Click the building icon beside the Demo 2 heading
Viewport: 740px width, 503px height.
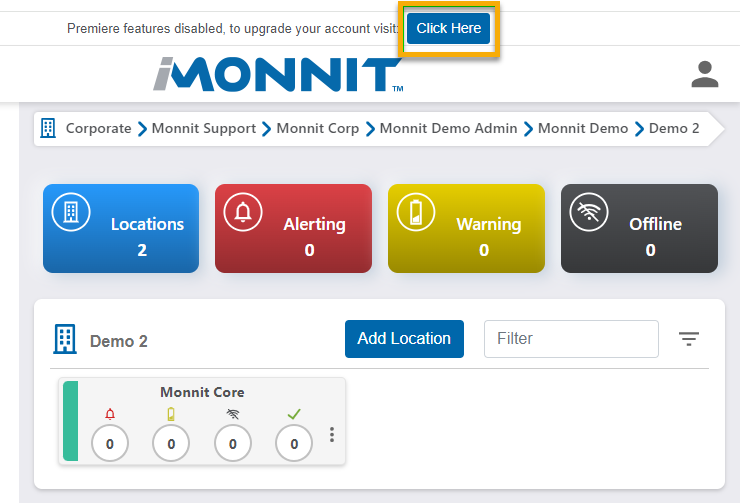click(x=65, y=339)
